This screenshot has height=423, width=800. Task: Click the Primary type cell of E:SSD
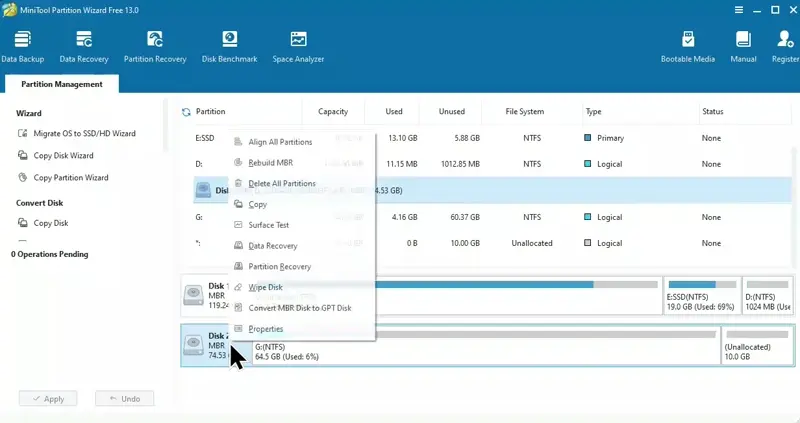pos(604,138)
